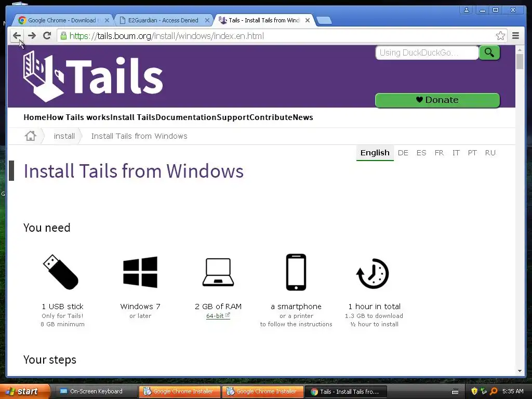Click the smartphone icon
Screen dimensions: 532x399
tap(296, 272)
